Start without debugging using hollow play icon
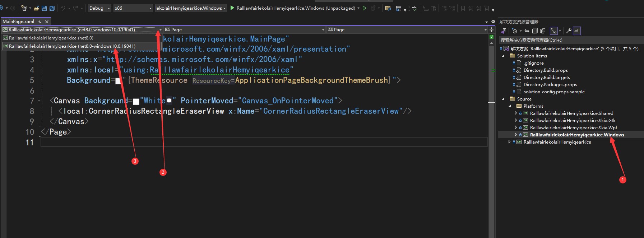 coord(364,8)
